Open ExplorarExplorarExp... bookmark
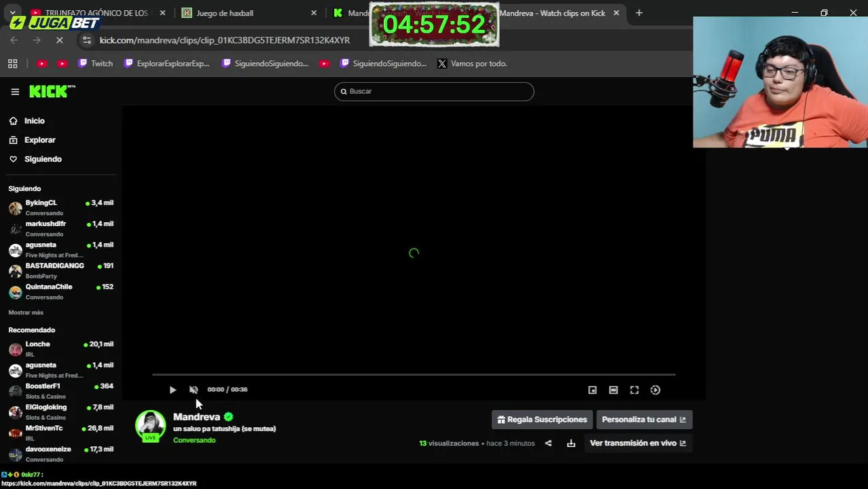Screen dimensions: 868x489 pos(167,64)
